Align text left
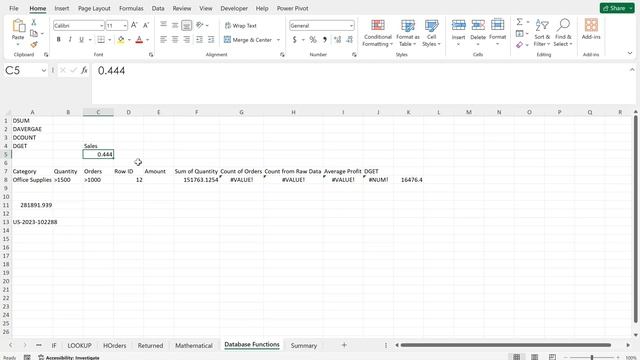This screenshot has height=360, width=640. 163,40
